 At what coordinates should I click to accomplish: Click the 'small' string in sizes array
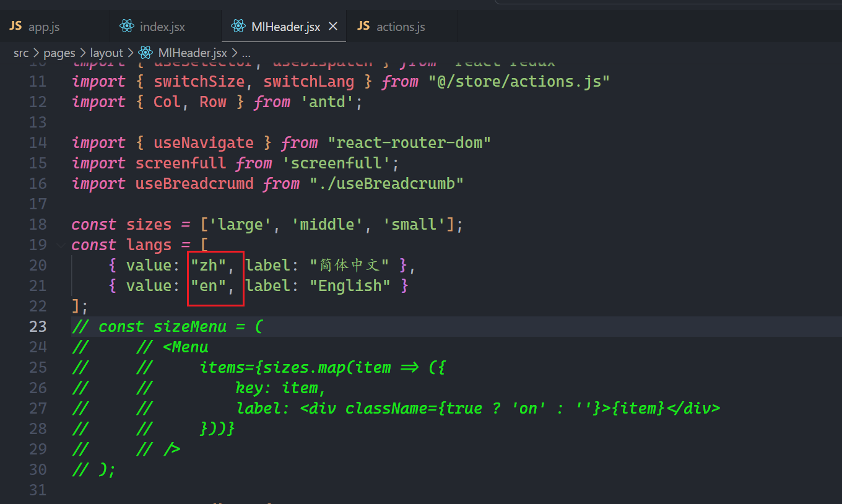414,224
